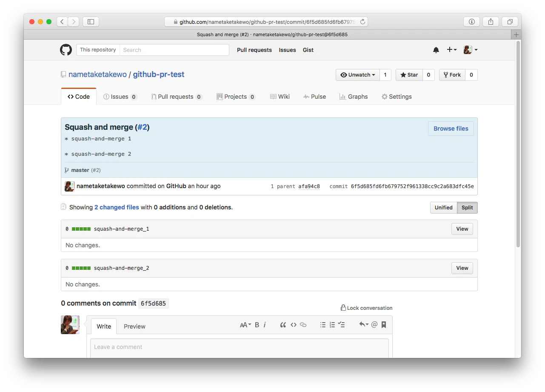This screenshot has height=392, width=545.
Task: Open saved replies dropdown
Action: [x=364, y=325]
